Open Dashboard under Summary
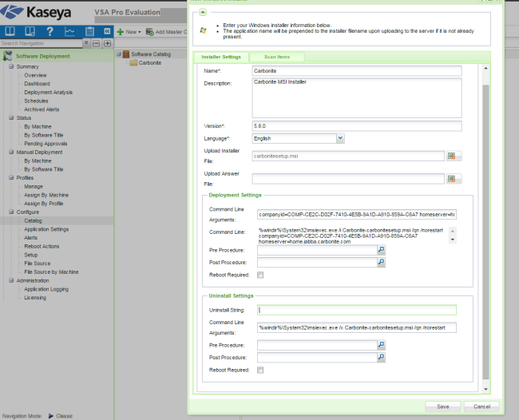519x420 pixels. coord(37,84)
